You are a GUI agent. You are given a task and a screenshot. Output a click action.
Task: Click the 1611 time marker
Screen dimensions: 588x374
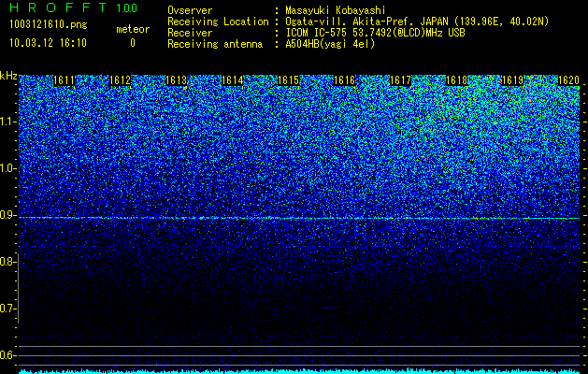[64, 80]
